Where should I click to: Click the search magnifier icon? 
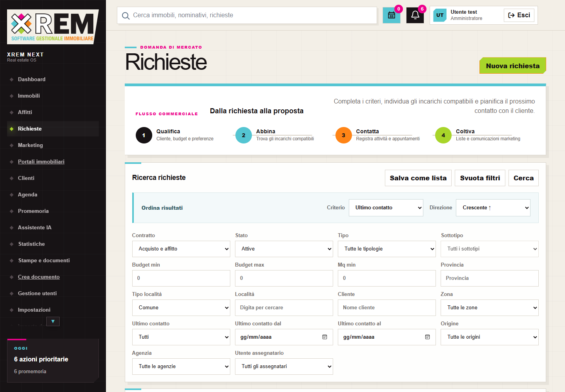coord(126,16)
